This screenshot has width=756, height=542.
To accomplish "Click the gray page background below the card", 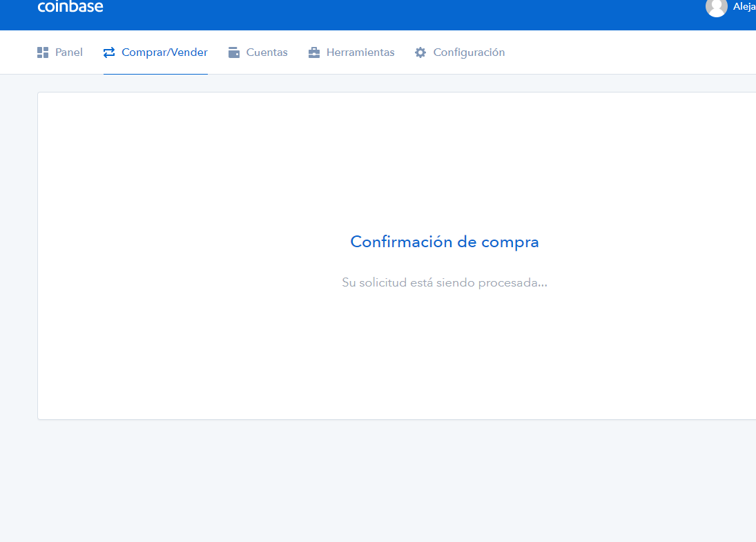I will (x=345, y=483).
